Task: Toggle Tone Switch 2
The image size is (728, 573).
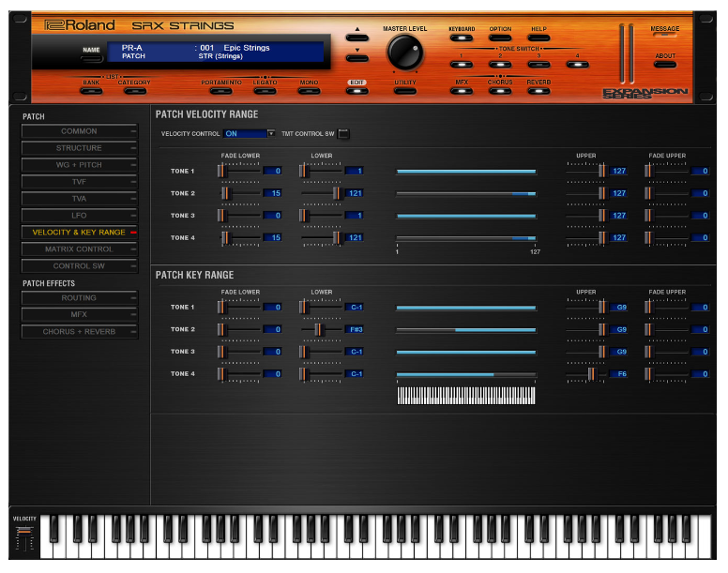Action: click(x=500, y=65)
